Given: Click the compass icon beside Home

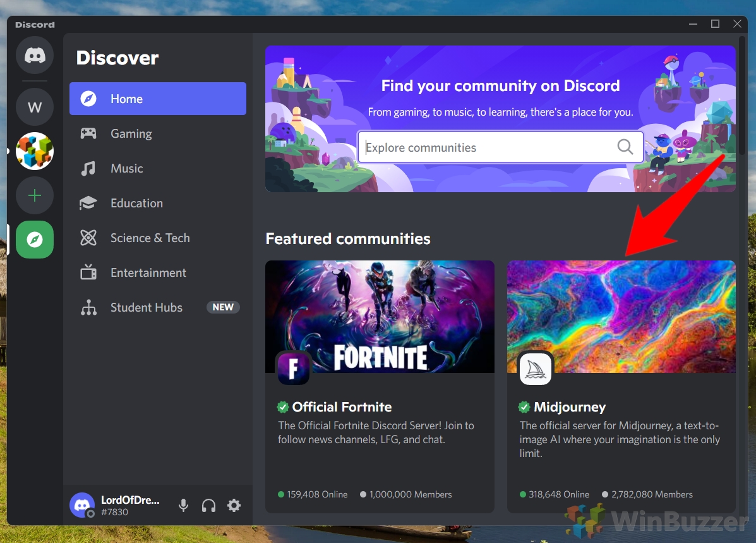Looking at the screenshot, I should click(x=88, y=99).
